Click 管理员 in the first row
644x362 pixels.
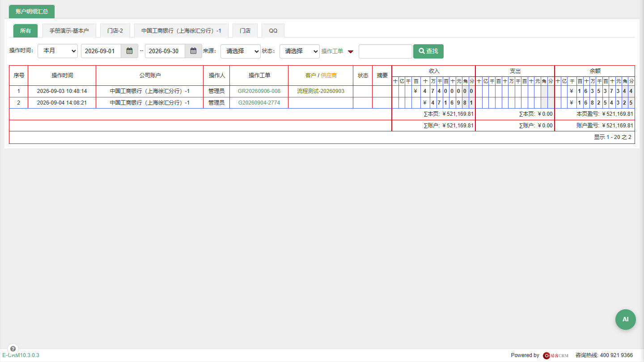click(x=216, y=91)
